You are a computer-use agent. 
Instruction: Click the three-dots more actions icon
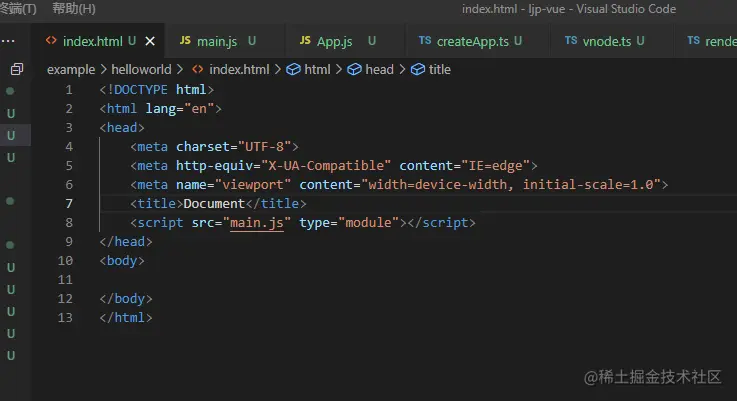click(x=8, y=41)
